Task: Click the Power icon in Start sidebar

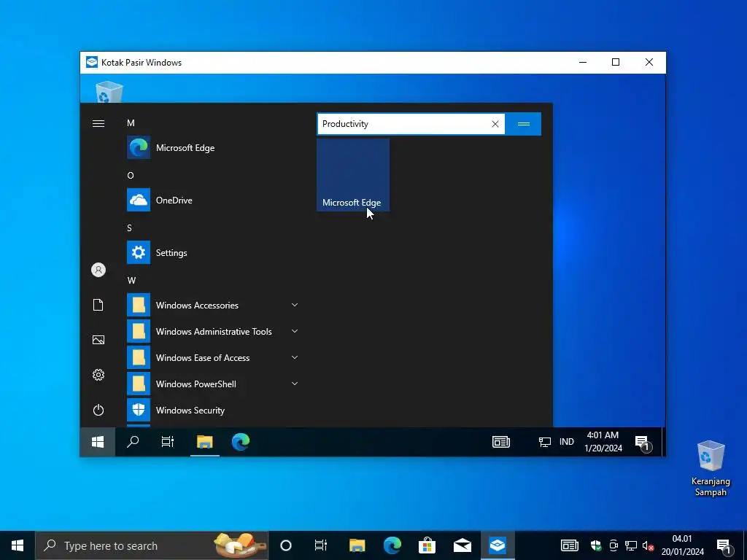Action: (98, 410)
